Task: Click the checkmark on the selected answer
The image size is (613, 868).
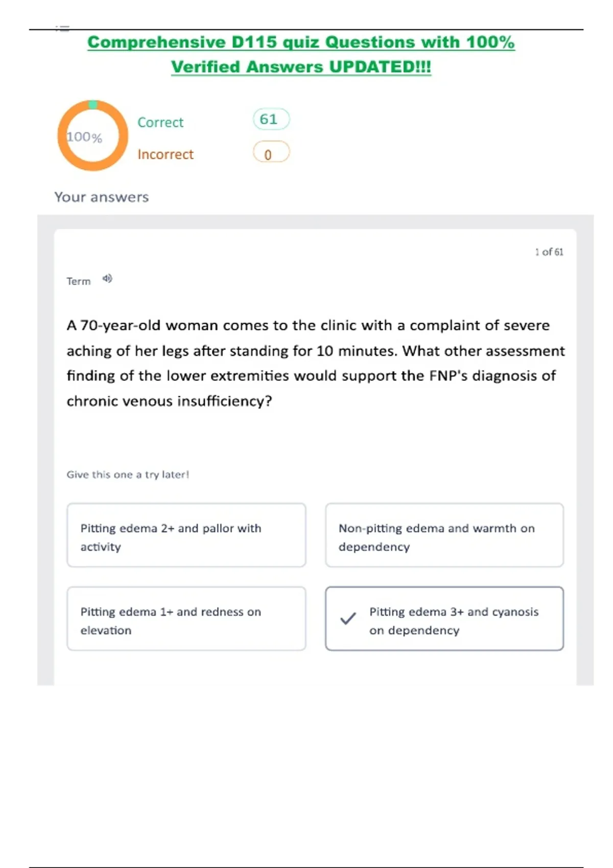Action: click(x=348, y=618)
